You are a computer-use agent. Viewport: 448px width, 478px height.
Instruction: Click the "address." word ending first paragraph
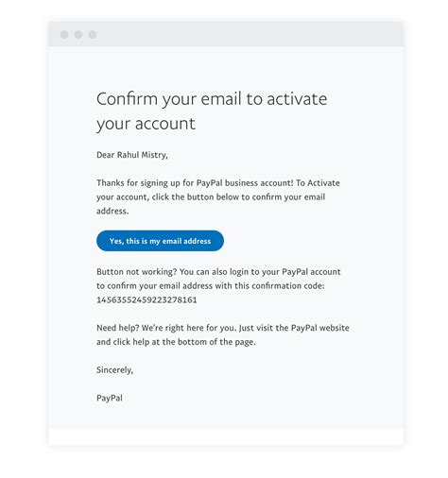click(x=112, y=211)
